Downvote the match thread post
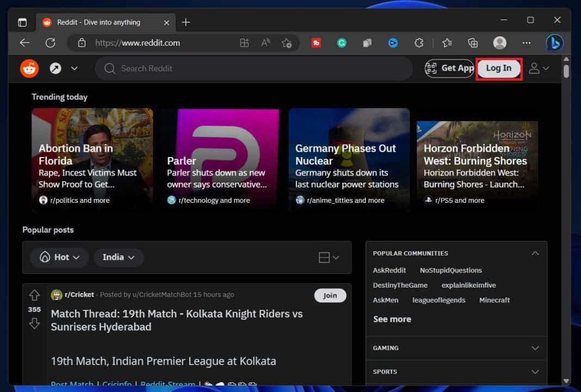This screenshot has width=581, height=392. 34,323
